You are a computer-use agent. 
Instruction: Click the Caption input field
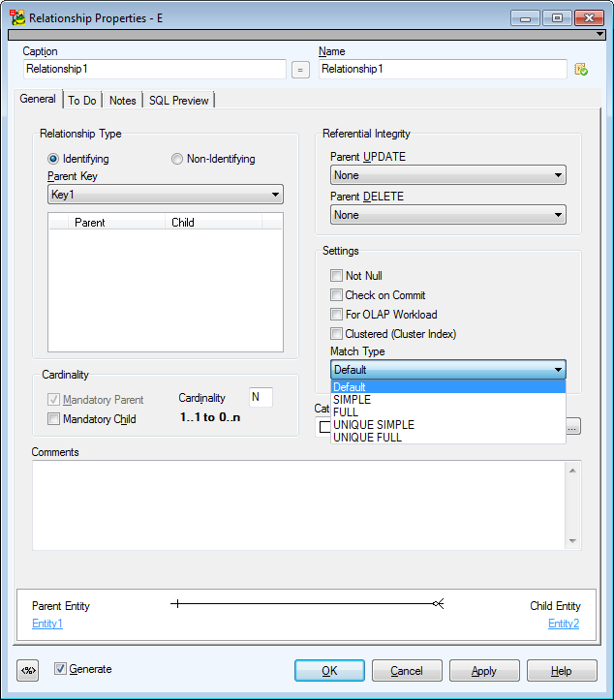155,69
